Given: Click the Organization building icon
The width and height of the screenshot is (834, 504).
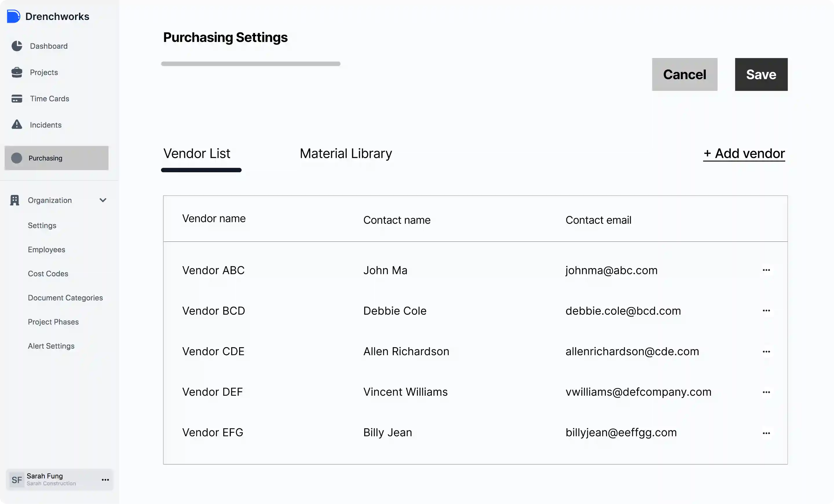Looking at the screenshot, I should 14,200.
